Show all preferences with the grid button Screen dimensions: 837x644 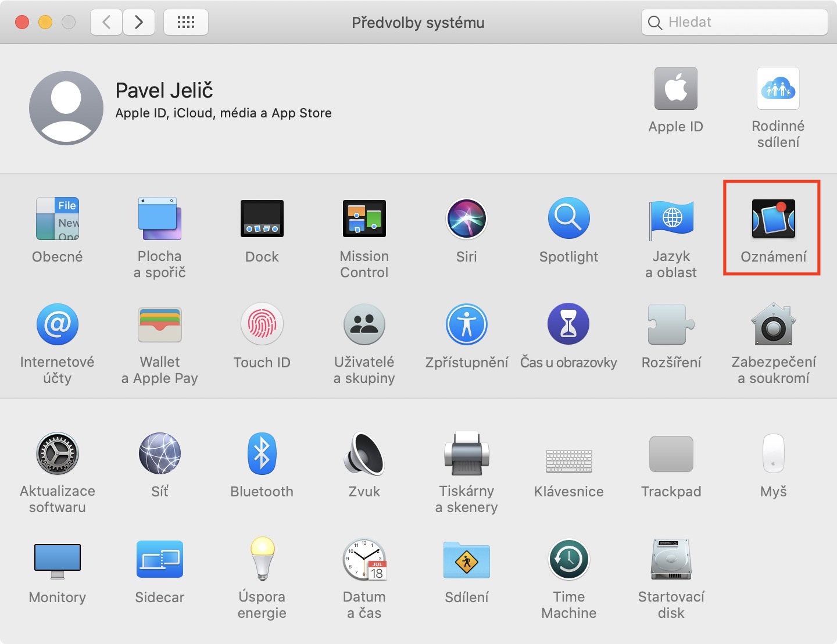[x=186, y=22]
